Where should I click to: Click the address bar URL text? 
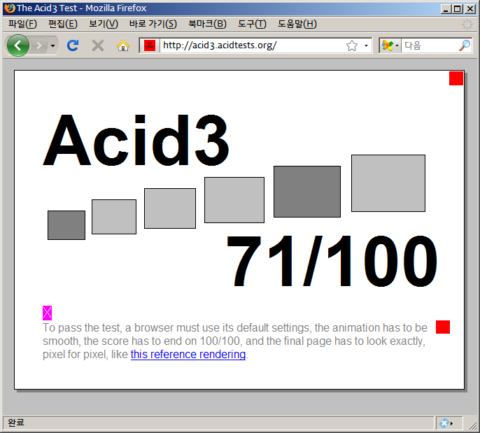click(220, 45)
